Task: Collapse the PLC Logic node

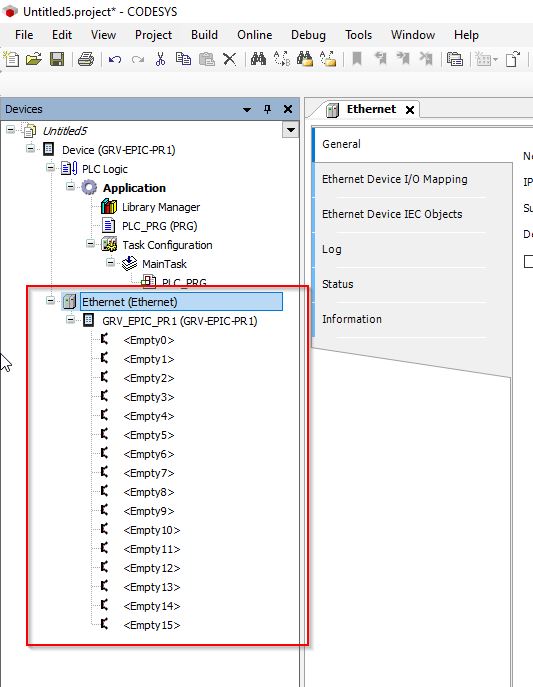Action: tap(50, 167)
